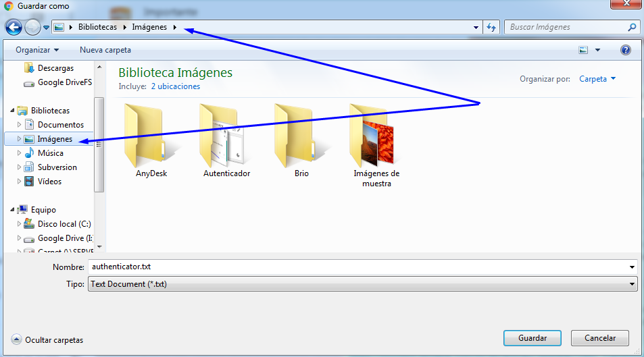Click Nueva carpeta in toolbar
Viewport: 644px width, 357px height.
(x=105, y=50)
